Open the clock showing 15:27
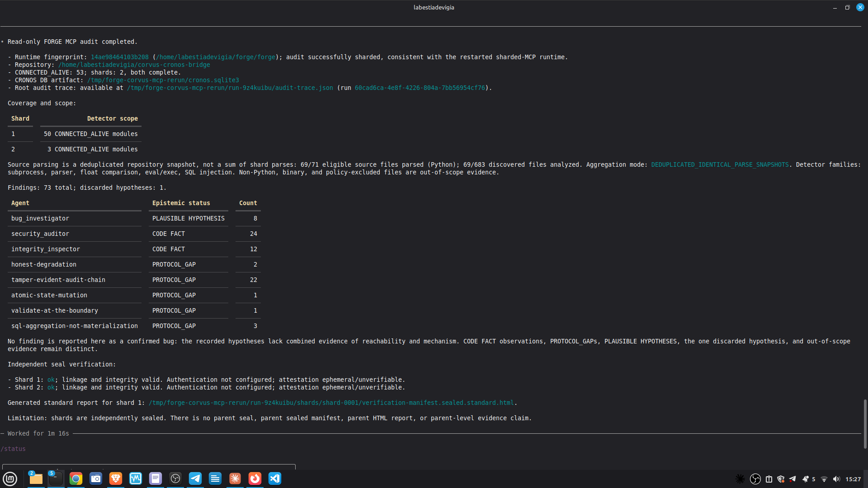This screenshot has height=488, width=868. click(853, 479)
